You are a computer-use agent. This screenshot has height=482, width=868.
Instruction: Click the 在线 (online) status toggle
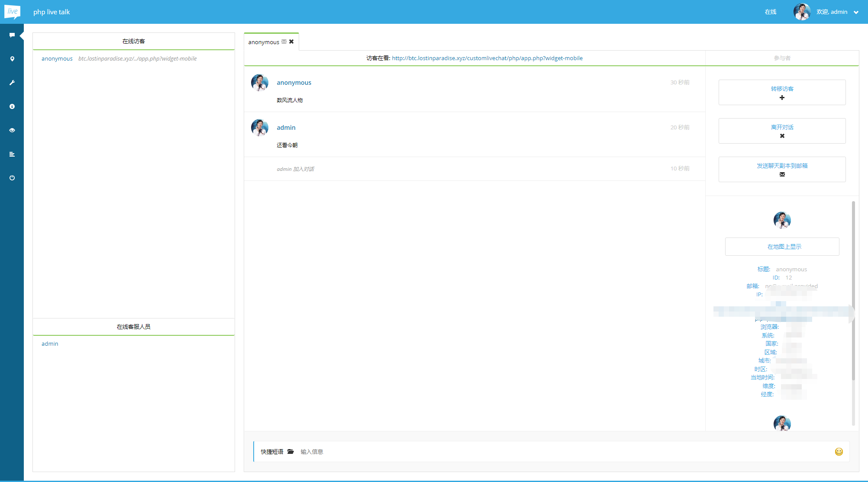coord(770,12)
